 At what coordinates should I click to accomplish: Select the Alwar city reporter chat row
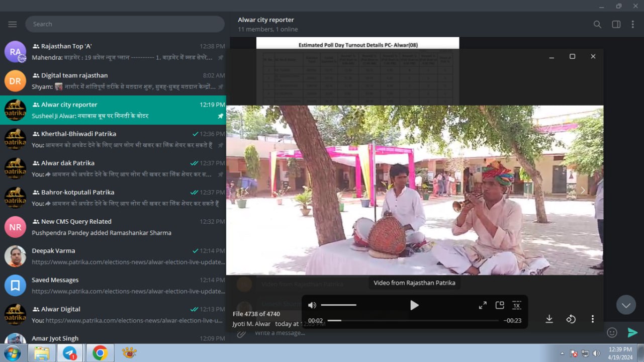click(113, 110)
